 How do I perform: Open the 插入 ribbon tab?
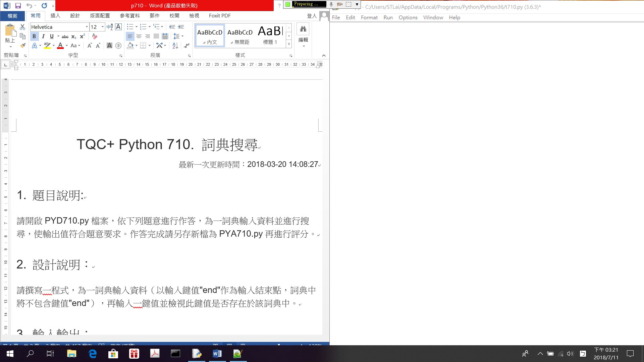point(55,16)
